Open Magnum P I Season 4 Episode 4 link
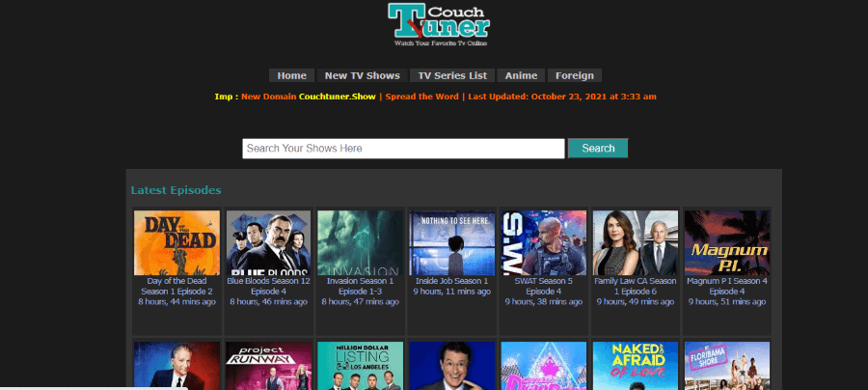 pyautogui.click(x=727, y=287)
